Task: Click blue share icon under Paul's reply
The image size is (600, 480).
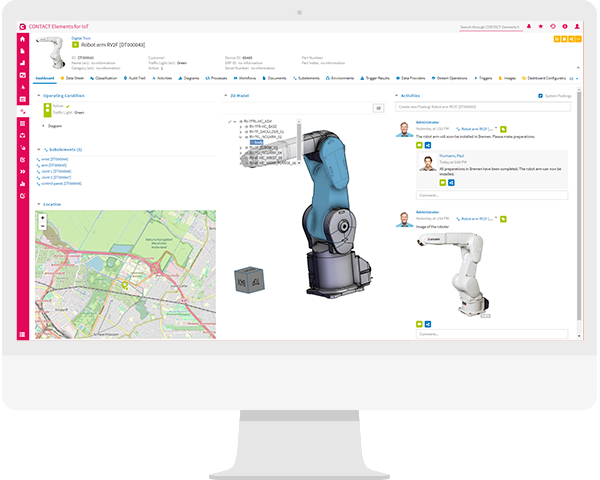Action: click(451, 183)
